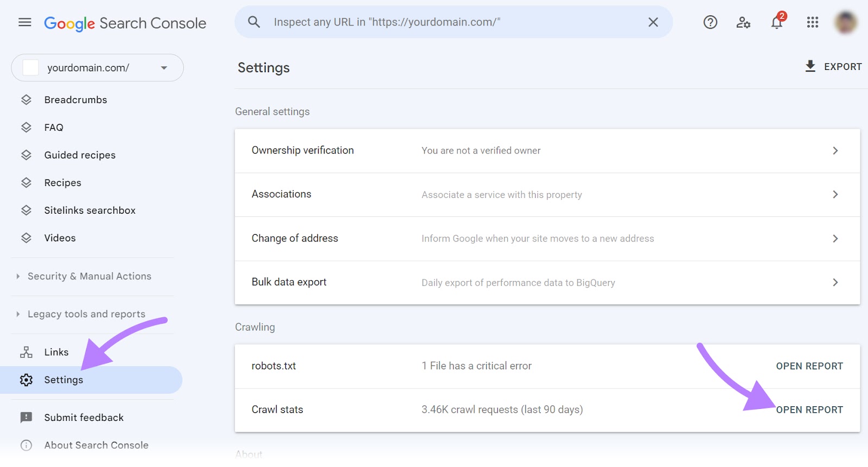Click the Submit feedback icon
Viewport: 868px width, 467px height.
(x=26, y=418)
